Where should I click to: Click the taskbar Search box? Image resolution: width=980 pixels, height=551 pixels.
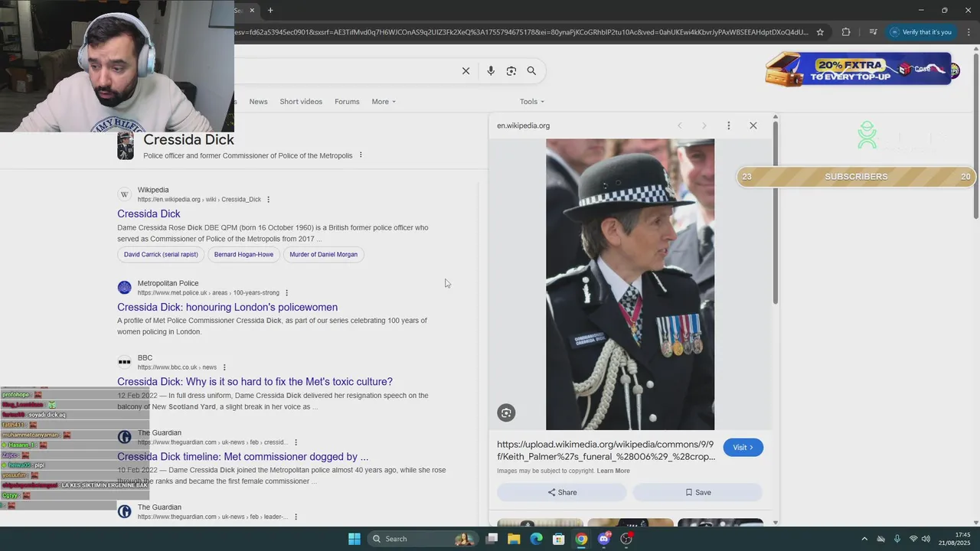pyautogui.click(x=422, y=539)
